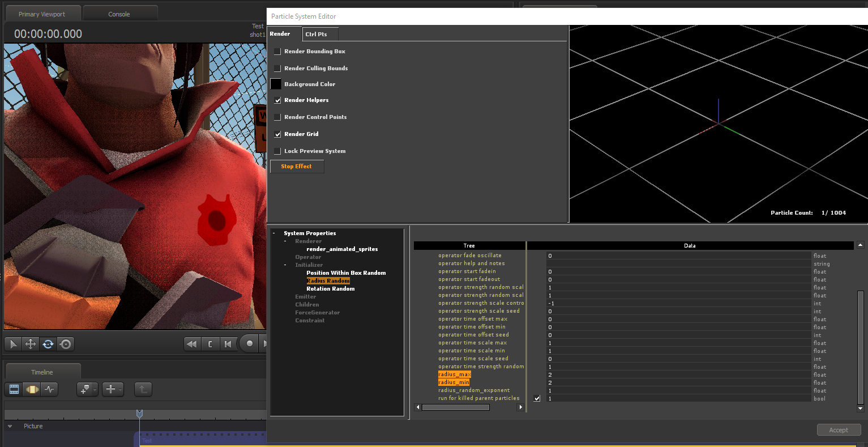Switch to the Primary Viewport tab
Screen dimensions: 868x447
(x=42, y=14)
